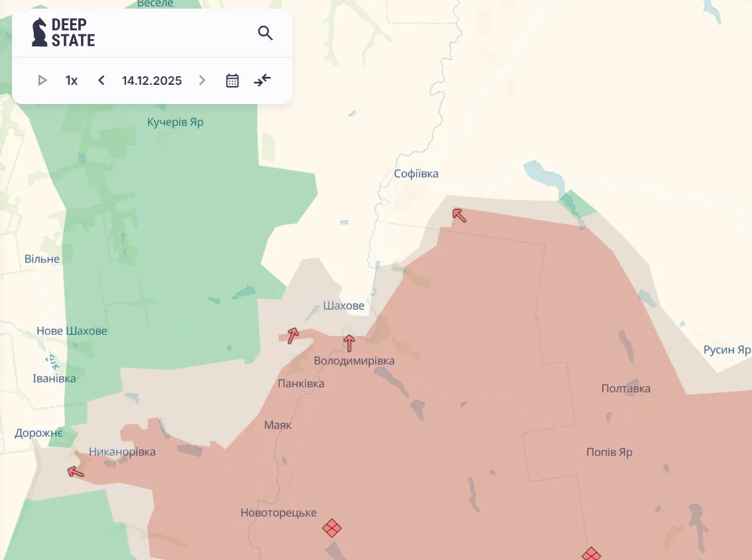Click the attack arrow west of Шахове

(292, 335)
